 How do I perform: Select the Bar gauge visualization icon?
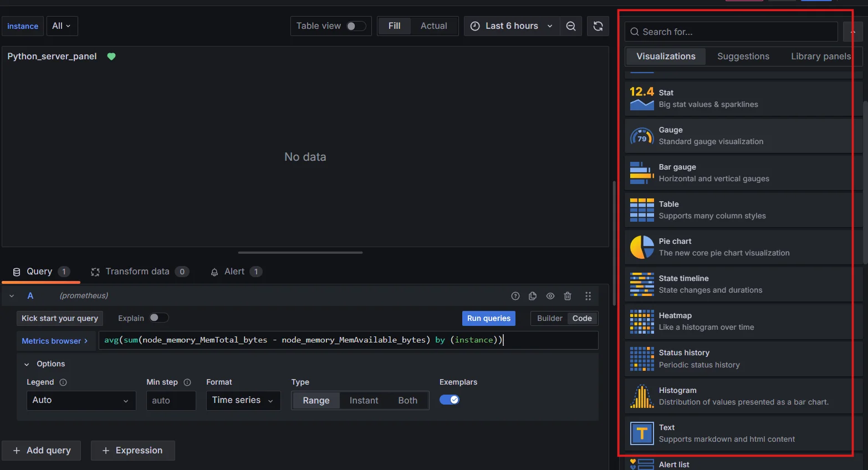642,173
